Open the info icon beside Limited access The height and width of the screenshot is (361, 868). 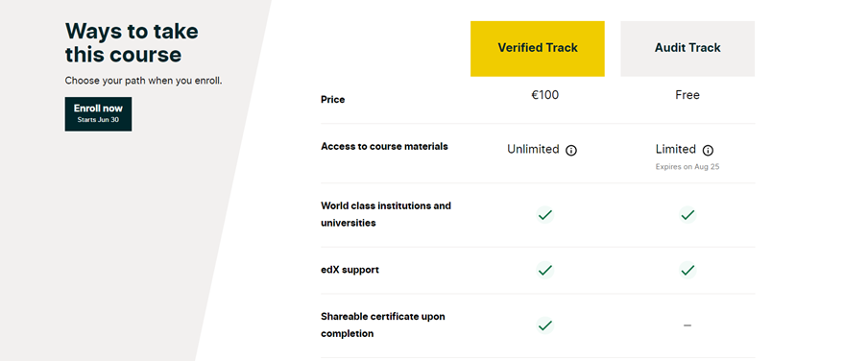[x=708, y=150]
